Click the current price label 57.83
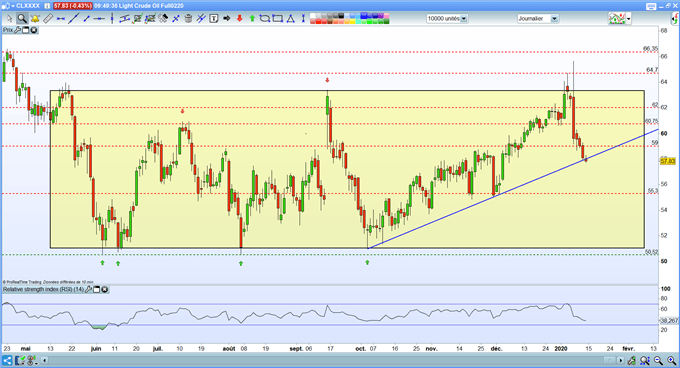Viewport: 680px width, 368px height. click(668, 161)
